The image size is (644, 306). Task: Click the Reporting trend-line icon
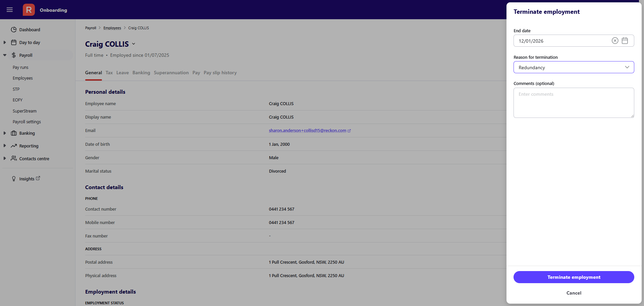click(14, 146)
